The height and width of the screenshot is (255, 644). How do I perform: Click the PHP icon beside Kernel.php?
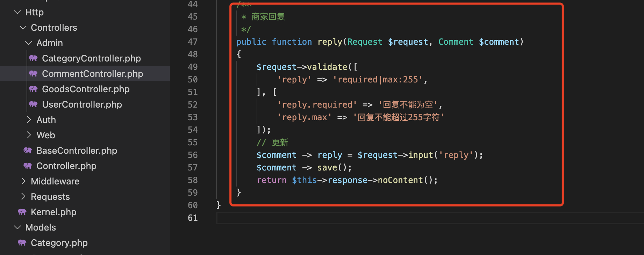(22, 212)
